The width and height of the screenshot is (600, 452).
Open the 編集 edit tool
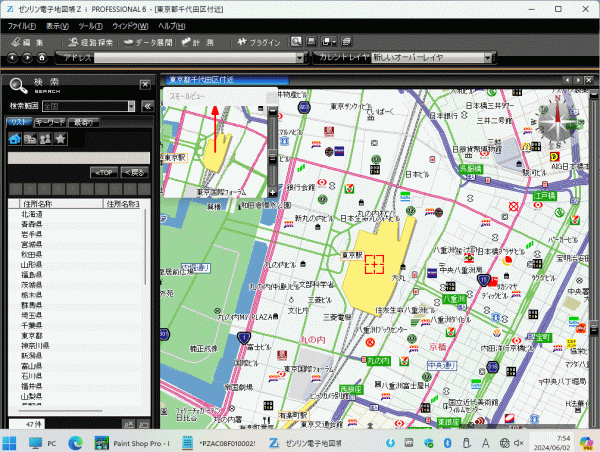pos(28,42)
